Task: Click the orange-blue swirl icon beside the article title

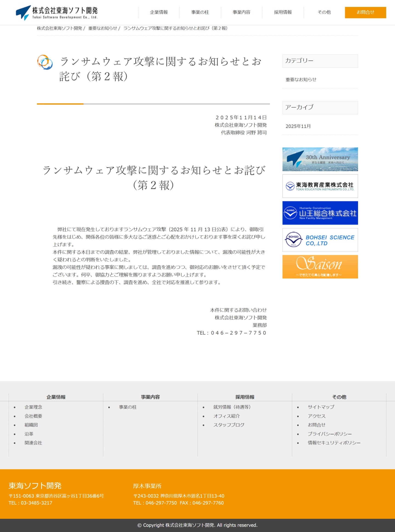Action: [45, 62]
